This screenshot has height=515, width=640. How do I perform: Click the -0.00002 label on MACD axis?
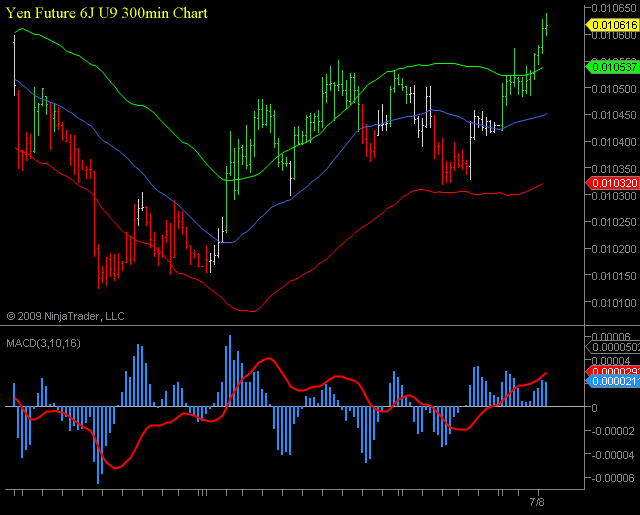(x=612, y=431)
